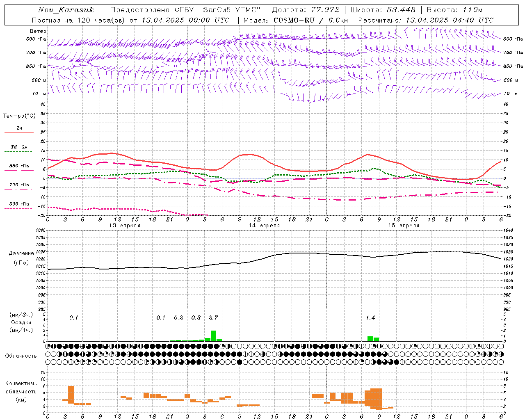This screenshot has height=420, width=525.
Task: Select the Конвективн. convective cloud label
Action: tap(21, 383)
